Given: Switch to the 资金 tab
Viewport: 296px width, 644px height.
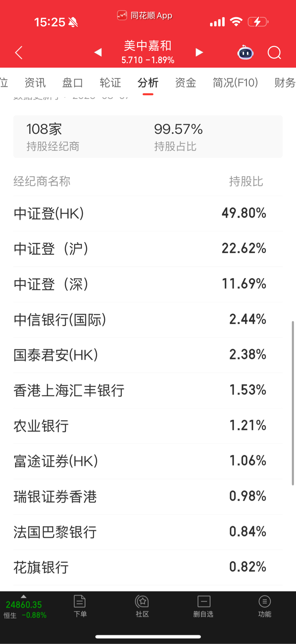Looking at the screenshot, I should tap(186, 83).
